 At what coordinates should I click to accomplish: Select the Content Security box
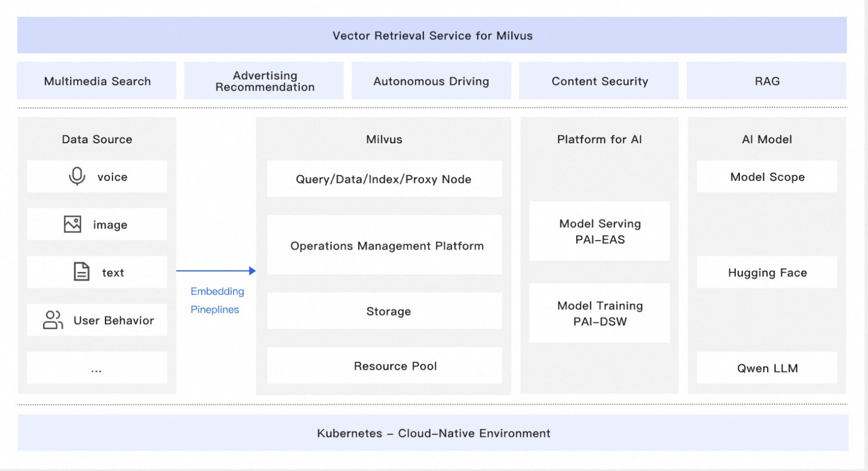click(599, 81)
